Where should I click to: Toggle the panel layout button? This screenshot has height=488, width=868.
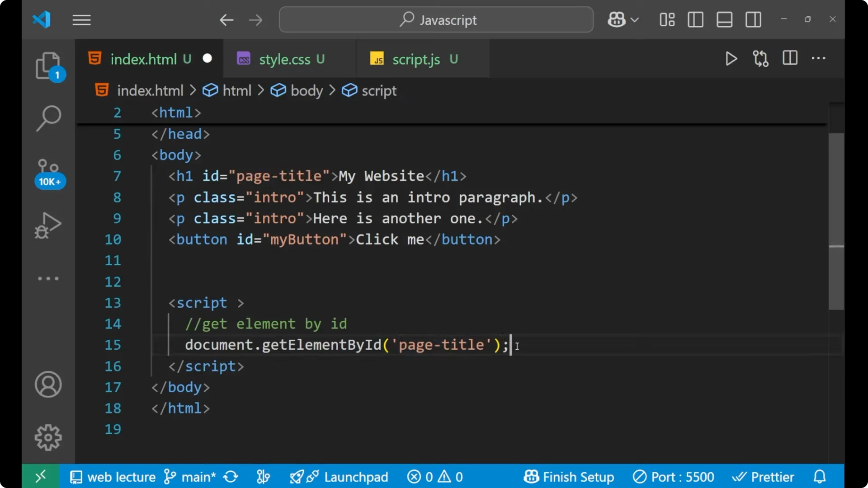[724, 19]
